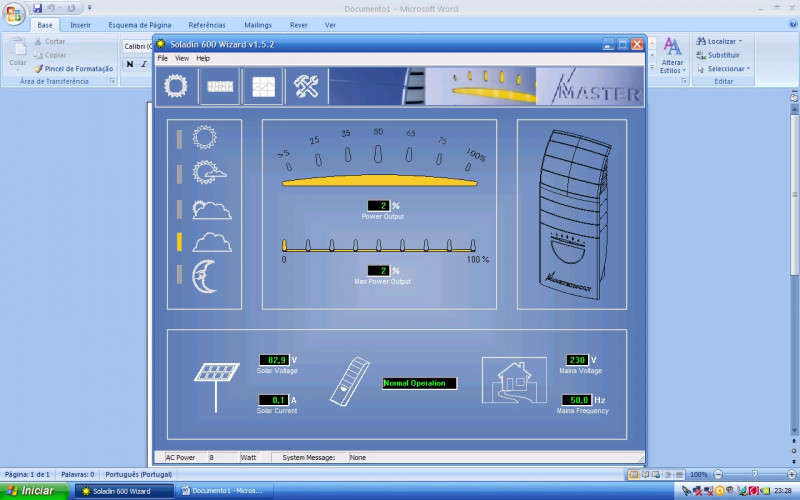The width and height of the screenshot is (800, 500).
Task: Switch to the Esquema de Página tab
Action: tap(140, 25)
